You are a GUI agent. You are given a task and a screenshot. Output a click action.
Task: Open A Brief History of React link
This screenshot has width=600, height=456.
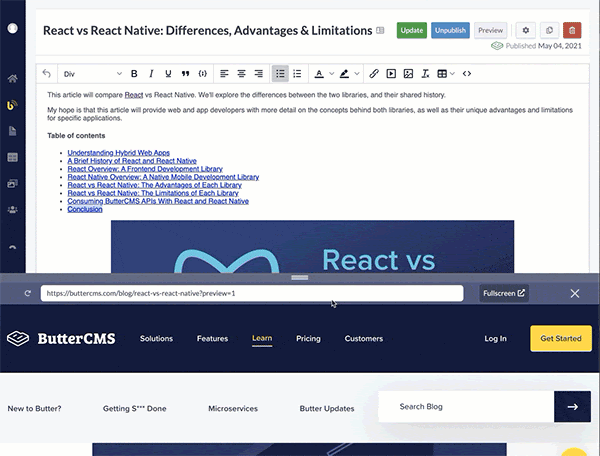[x=132, y=161]
